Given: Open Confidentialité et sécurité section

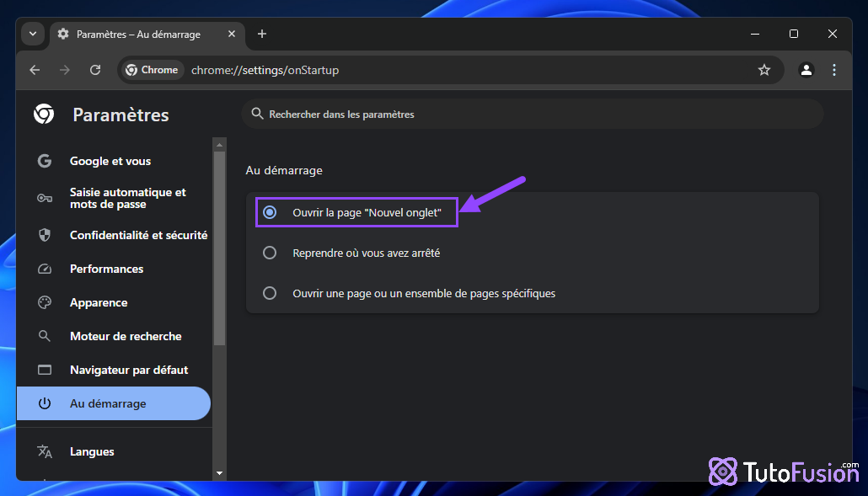Looking at the screenshot, I should coord(114,235).
